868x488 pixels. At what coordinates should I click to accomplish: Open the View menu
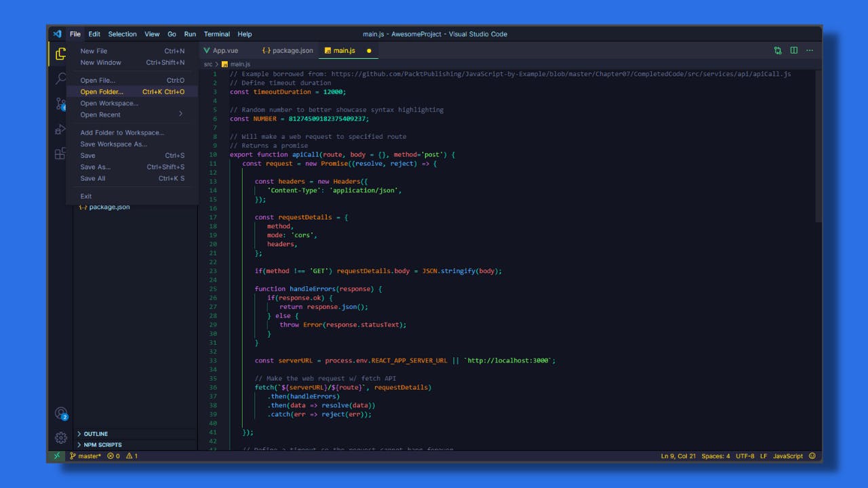coord(152,34)
